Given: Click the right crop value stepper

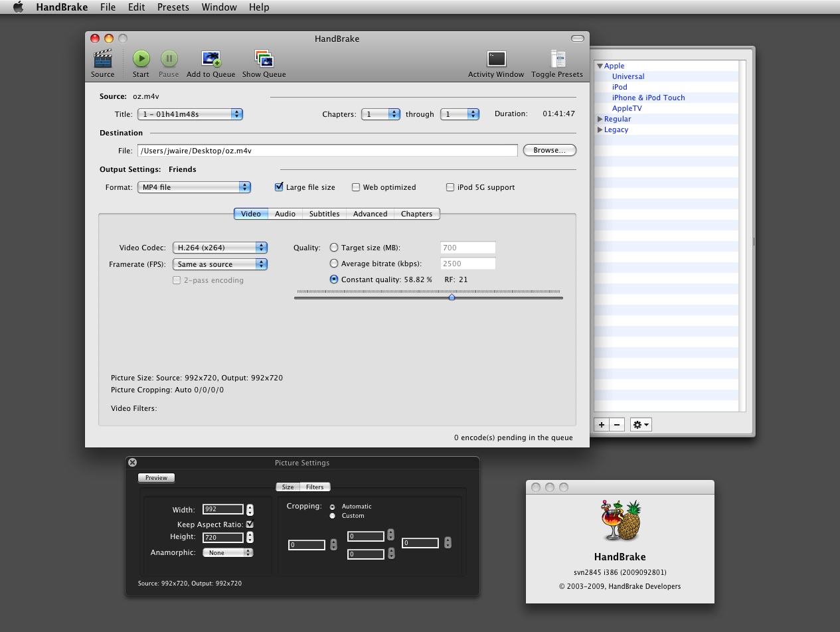Looking at the screenshot, I should (448, 542).
